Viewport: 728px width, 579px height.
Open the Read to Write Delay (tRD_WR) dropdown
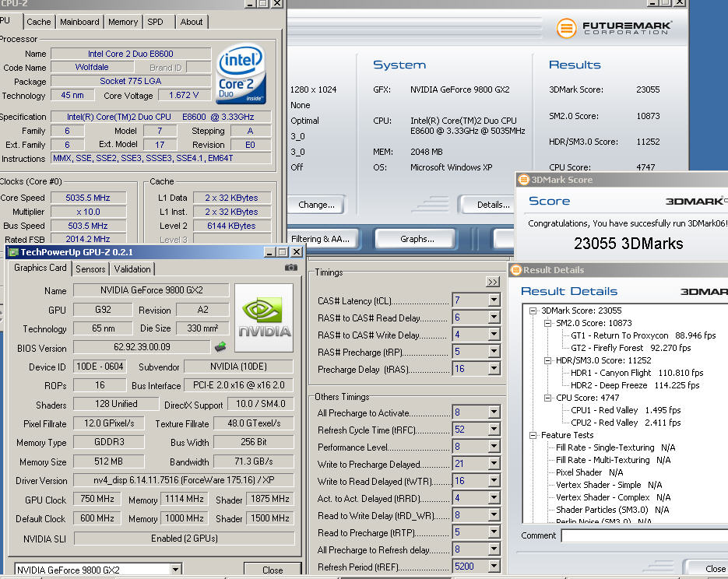pos(494,515)
